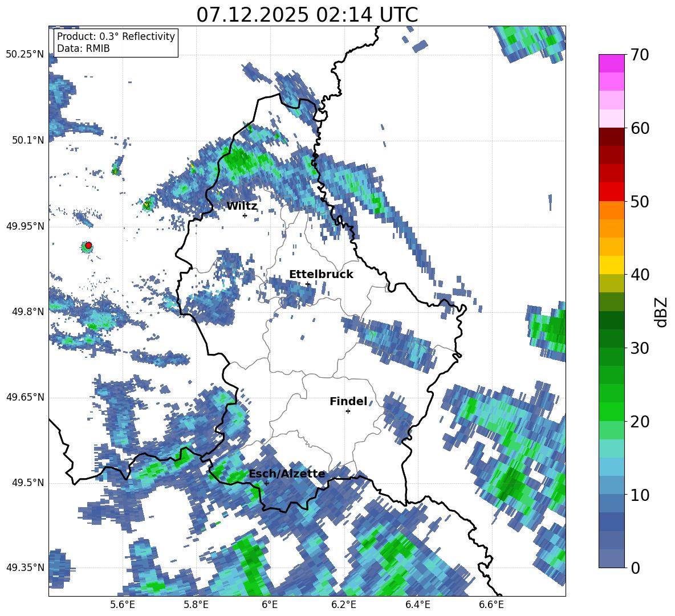This screenshot has width=675, height=616.
Task: Click the 5.8°E longitude label
Action: point(196,605)
